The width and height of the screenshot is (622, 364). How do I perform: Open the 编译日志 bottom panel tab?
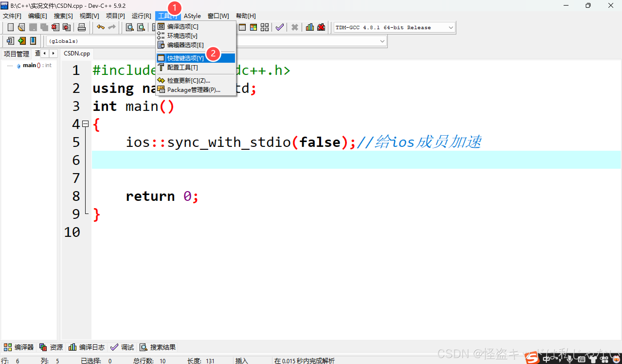click(x=86, y=347)
